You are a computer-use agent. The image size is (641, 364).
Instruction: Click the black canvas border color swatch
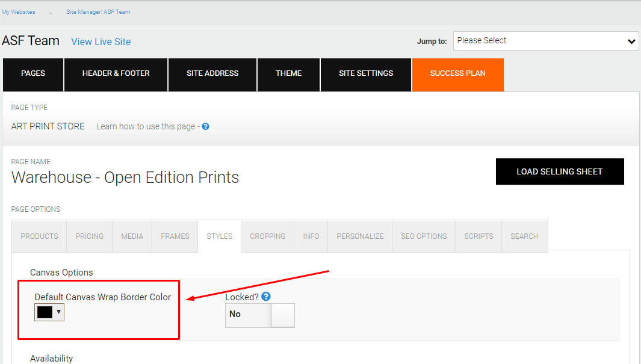[x=45, y=312]
